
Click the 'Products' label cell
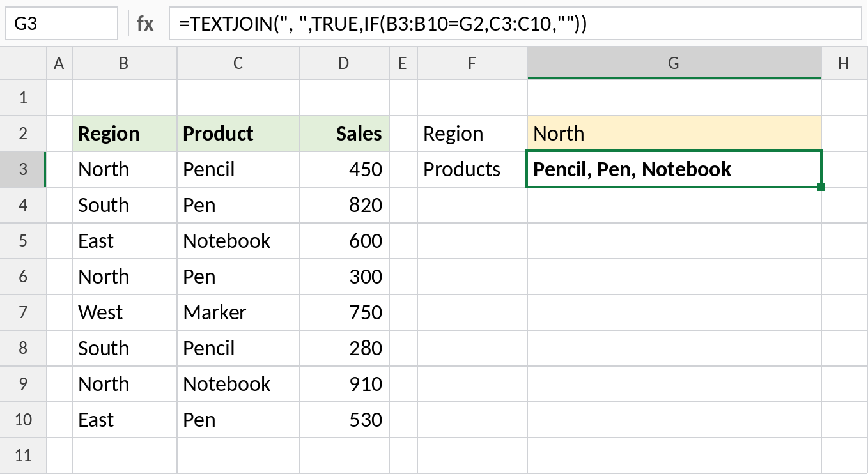click(x=472, y=169)
